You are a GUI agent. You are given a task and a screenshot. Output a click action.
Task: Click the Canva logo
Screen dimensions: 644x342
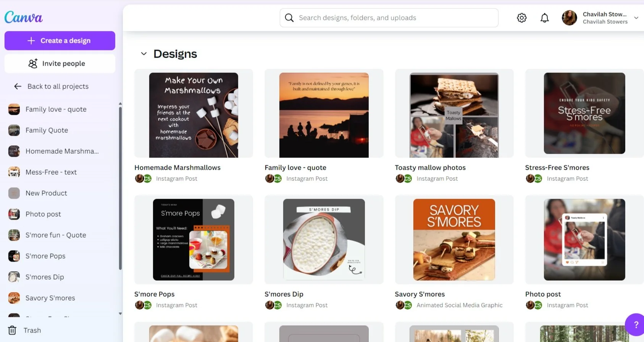tap(24, 17)
